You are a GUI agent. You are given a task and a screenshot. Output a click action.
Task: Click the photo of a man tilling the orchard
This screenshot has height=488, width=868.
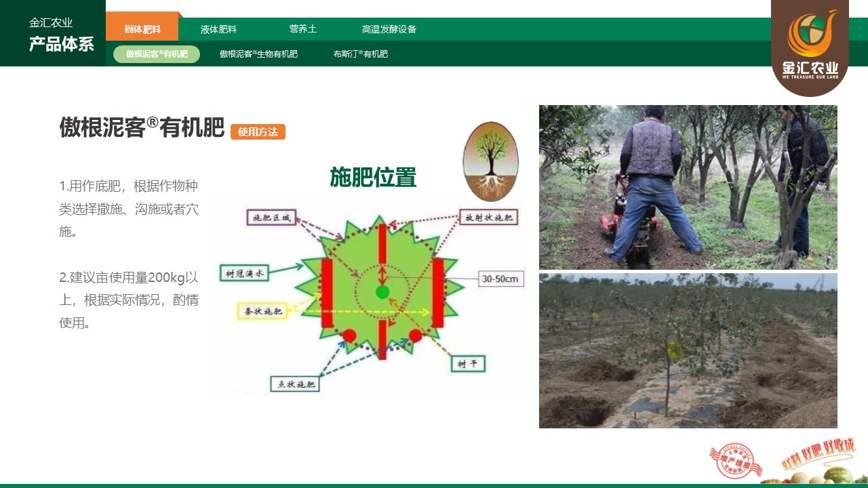(688, 187)
